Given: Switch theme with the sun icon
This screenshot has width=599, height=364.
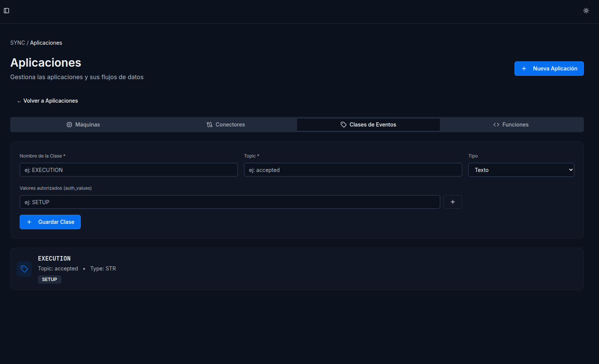Looking at the screenshot, I should click(586, 11).
